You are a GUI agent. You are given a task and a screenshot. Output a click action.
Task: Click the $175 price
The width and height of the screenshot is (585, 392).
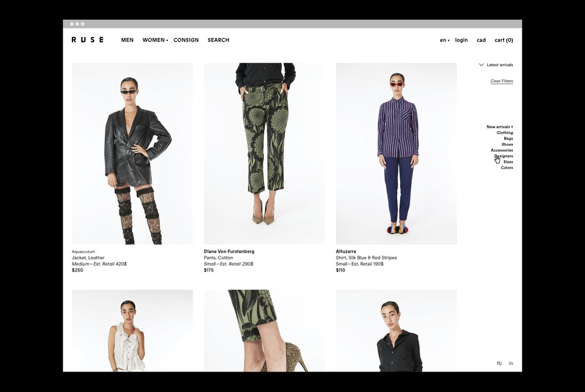[209, 270]
